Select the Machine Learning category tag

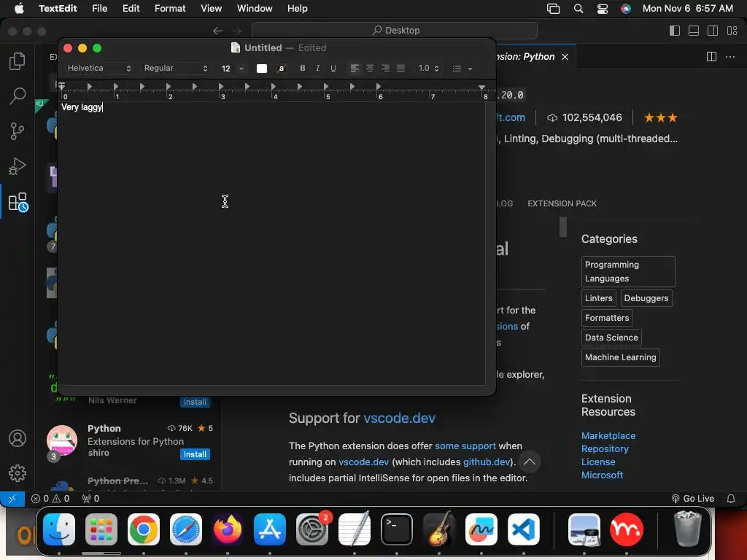pyautogui.click(x=620, y=357)
